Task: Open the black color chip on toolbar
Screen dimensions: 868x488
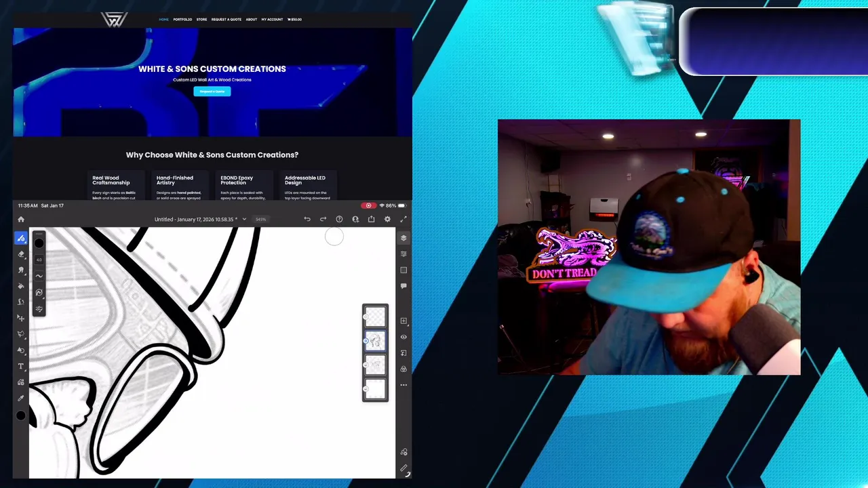Action: tap(21, 416)
